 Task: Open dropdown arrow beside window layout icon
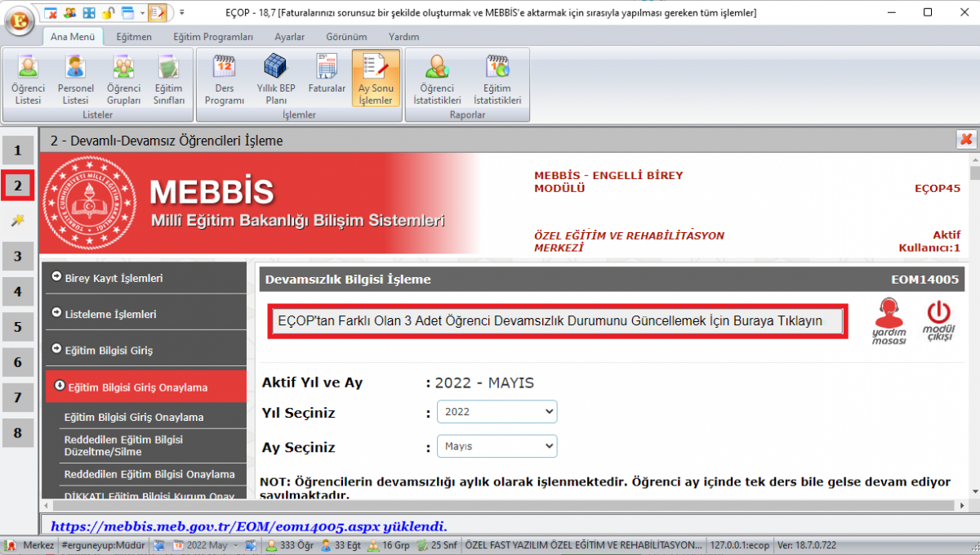pos(142,13)
